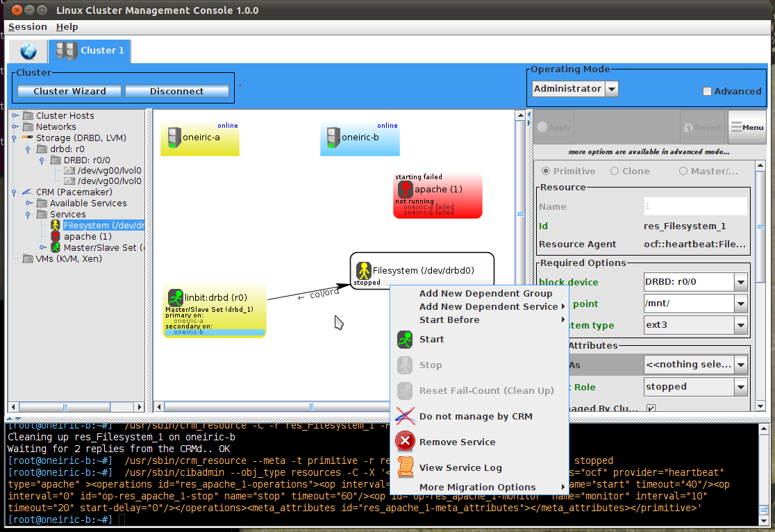Click the Remove Service red X icon
Viewport: 775px width, 532px height.
point(404,442)
